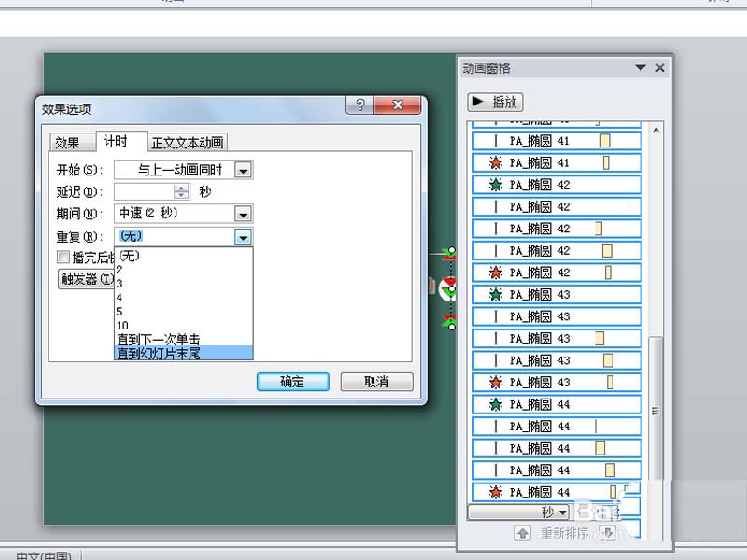Click red star icon of PA_椭圆 42

click(496, 273)
